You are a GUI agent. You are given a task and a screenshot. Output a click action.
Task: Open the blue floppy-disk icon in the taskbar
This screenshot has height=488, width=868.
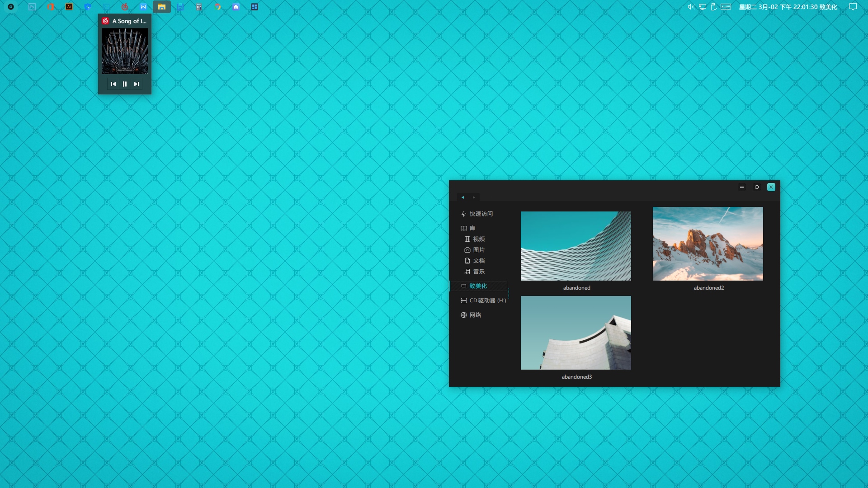point(180,7)
